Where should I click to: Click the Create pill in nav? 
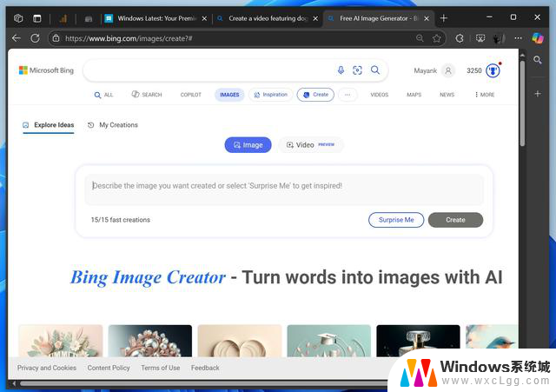point(315,95)
